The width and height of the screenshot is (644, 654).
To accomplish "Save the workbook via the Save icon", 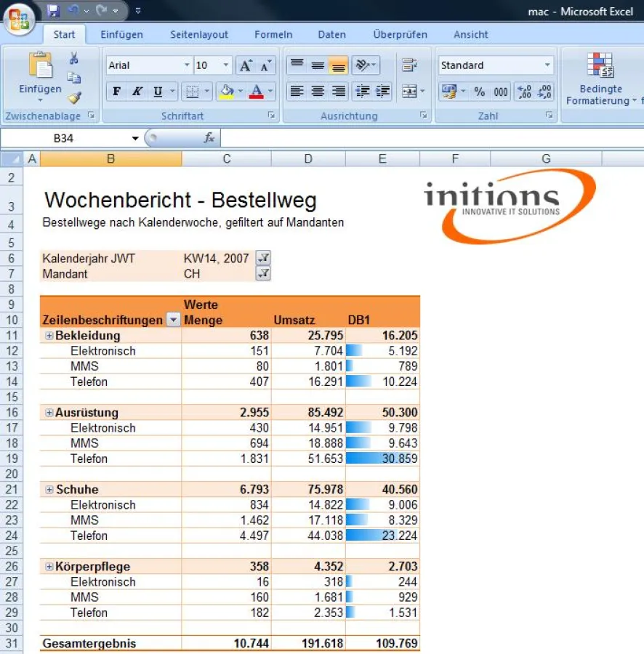I will click(53, 9).
